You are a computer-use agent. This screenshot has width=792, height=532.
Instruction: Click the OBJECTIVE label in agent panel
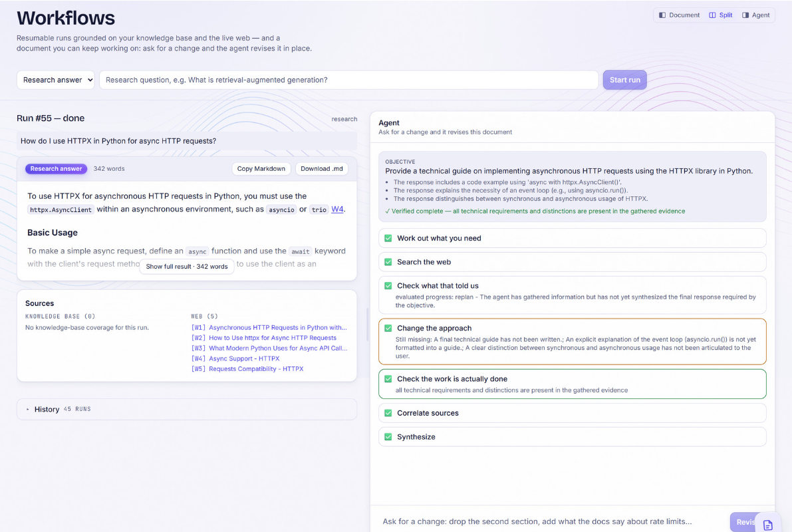[400, 162]
